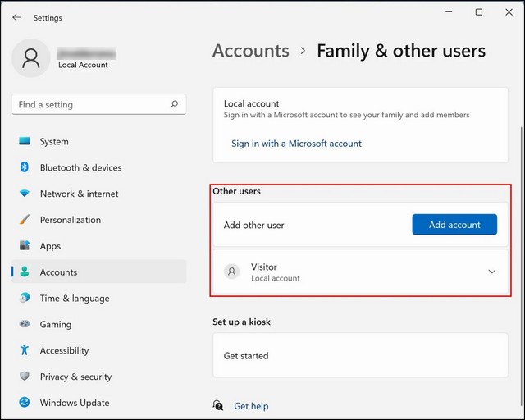Click the Visitor account avatar icon

point(231,272)
